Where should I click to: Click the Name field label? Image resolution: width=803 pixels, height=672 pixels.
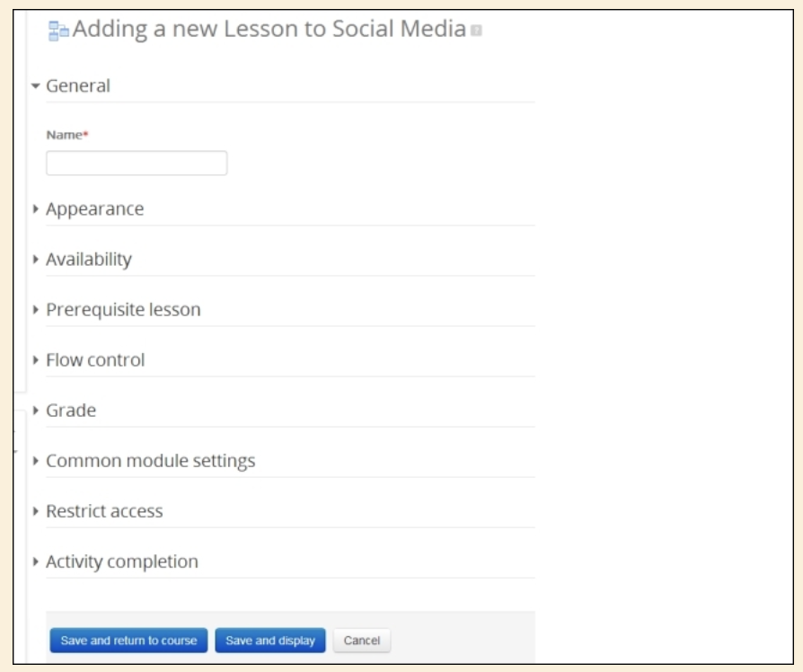point(64,135)
